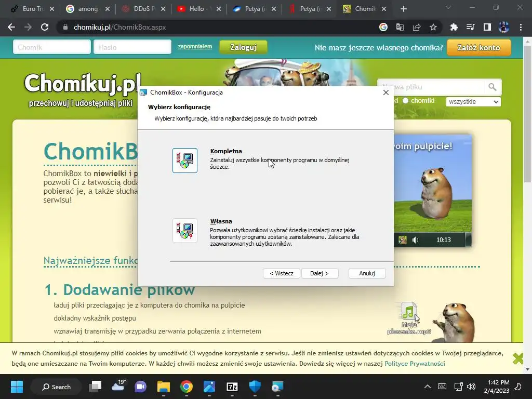
Task: Open the weather widget showing 19°
Action: [x=118, y=386]
